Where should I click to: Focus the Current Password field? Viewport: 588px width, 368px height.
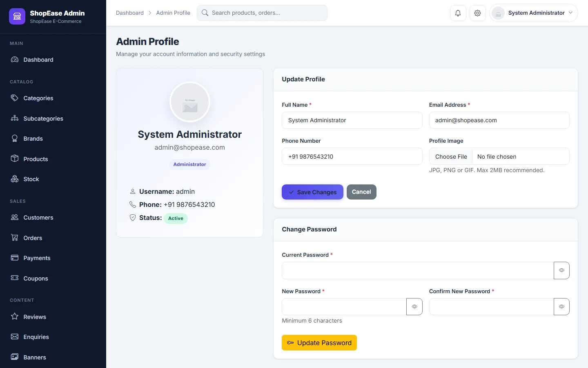coord(418,270)
